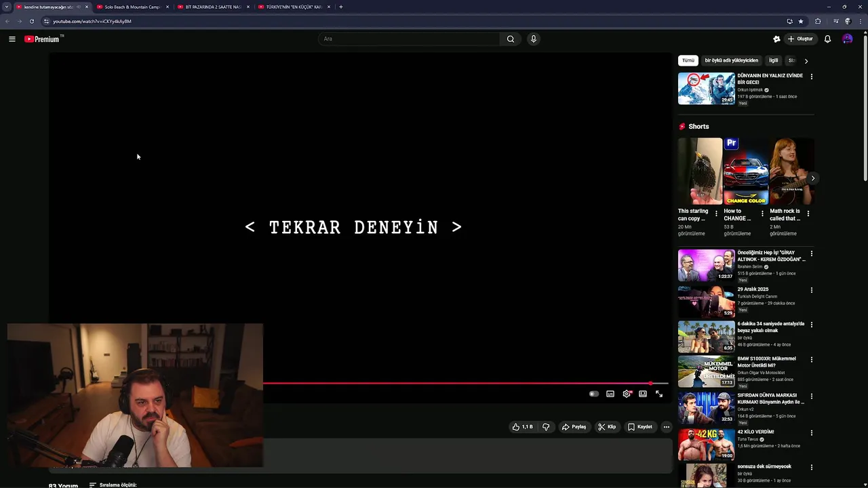Click the 'Oluştur' create button
The height and width of the screenshot is (488, 868).
click(800, 39)
